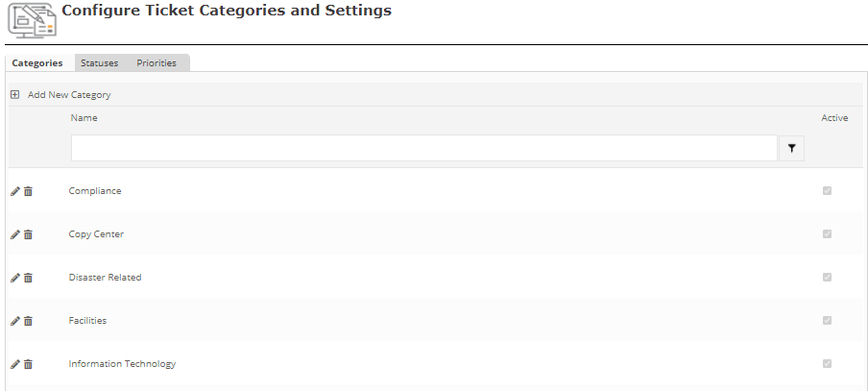Delete the Facilities category
This screenshot has width=868, height=391.
click(x=28, y=321)
